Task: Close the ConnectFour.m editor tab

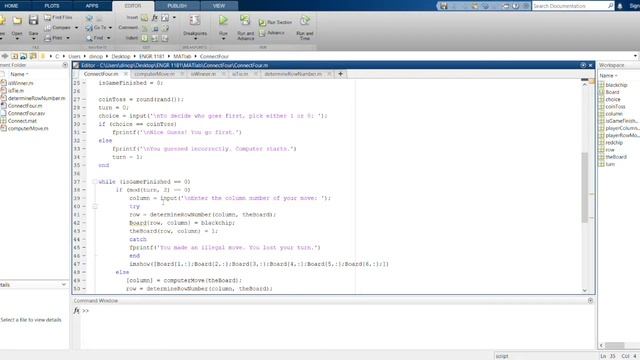Action: (126, 74)
